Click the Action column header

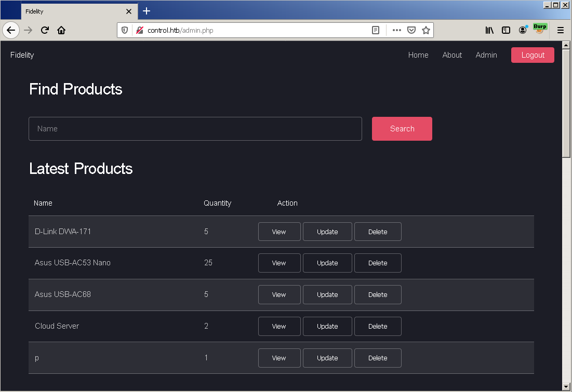[287, 203]
